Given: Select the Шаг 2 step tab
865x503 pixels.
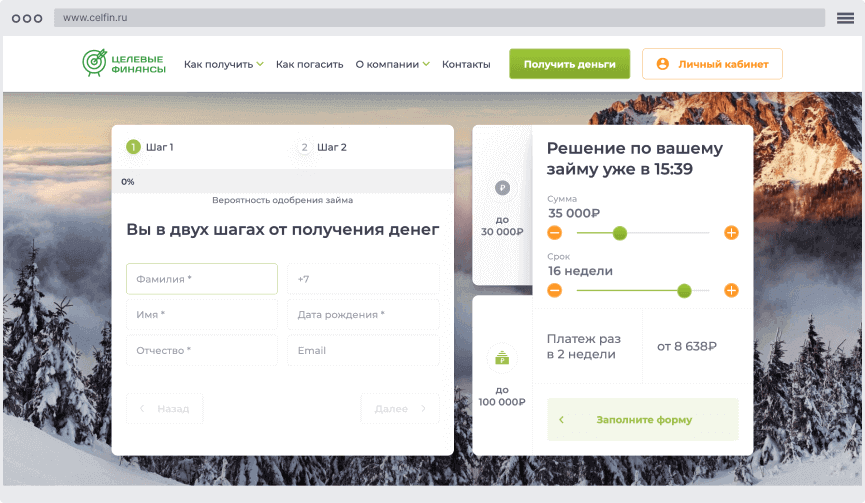Looking at the screenshot, I should [322, 147].
